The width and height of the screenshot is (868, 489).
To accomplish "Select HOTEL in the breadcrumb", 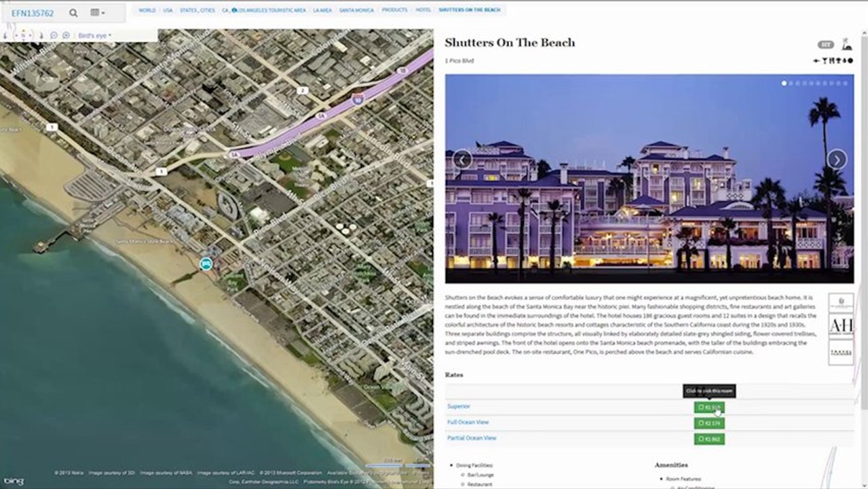I will pos(423,10).
